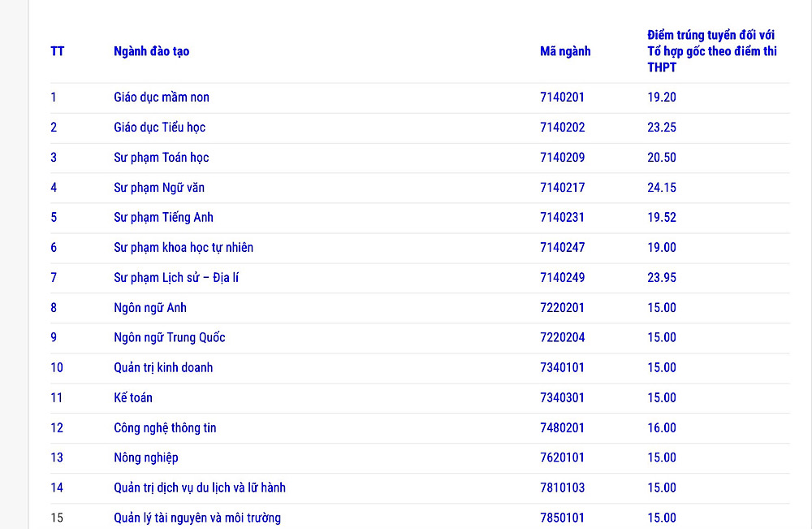Click 'Quản trị dịch vụ du lịch và lữ hành'

[x=200, y=488]
